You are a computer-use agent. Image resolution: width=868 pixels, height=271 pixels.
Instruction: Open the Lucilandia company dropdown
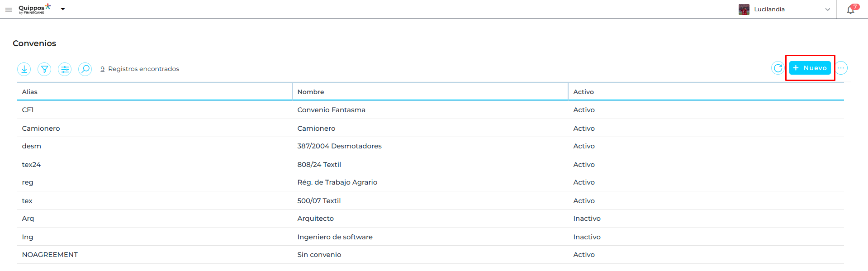pyautogui.click(x=827, y=10)
